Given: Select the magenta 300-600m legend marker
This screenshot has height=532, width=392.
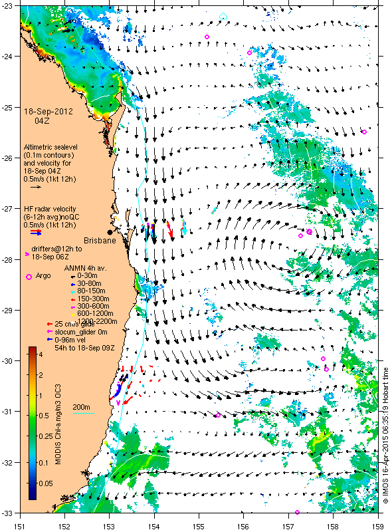Looking at the screenshot, I should click(72, 307).
